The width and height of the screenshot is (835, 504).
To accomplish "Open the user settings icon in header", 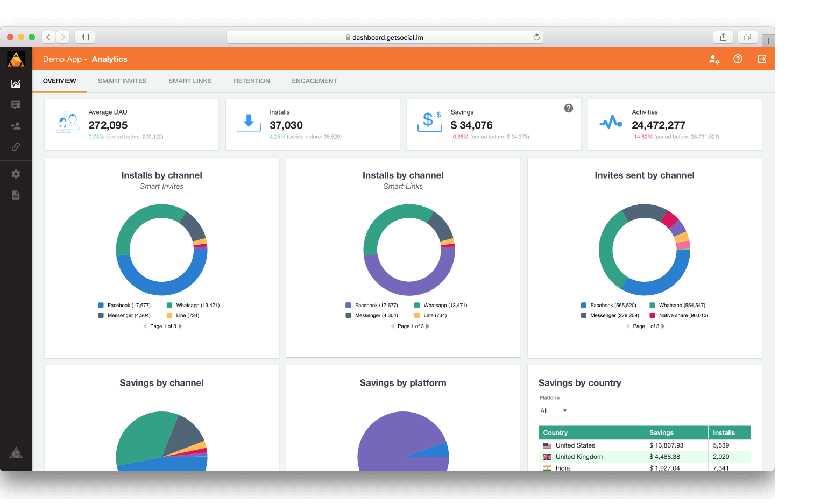I will click(714, 60).
